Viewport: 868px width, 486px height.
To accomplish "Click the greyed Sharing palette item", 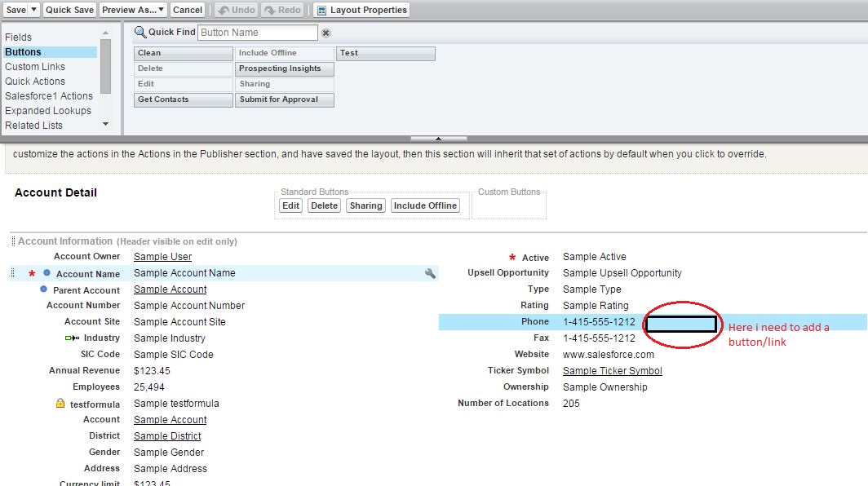I will point(285,84).
